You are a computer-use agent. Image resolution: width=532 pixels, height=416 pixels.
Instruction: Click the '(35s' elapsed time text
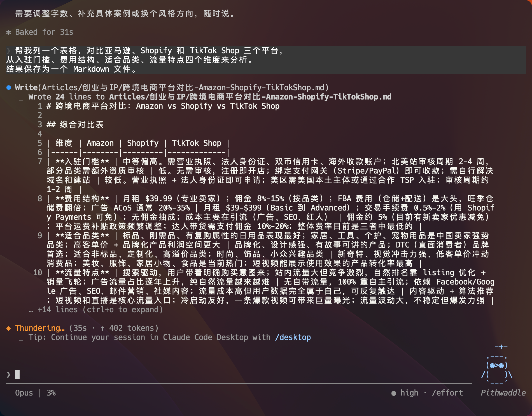coord(78,328)
